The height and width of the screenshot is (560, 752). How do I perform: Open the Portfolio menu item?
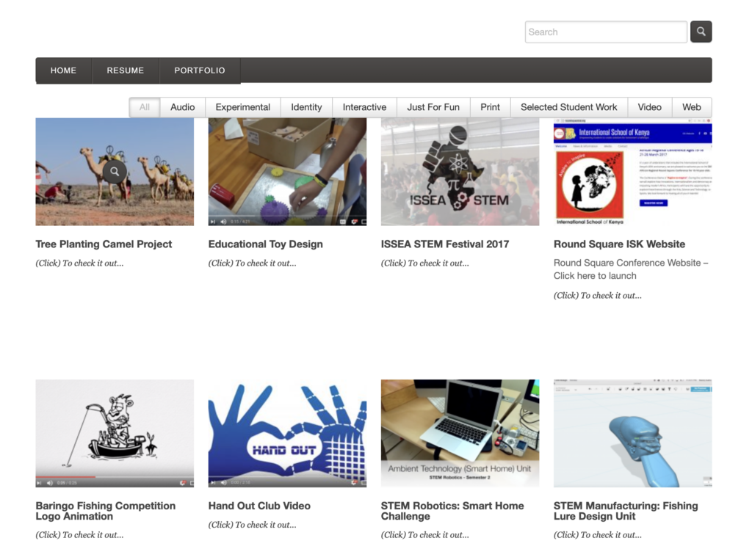click(x=200, y=70)
